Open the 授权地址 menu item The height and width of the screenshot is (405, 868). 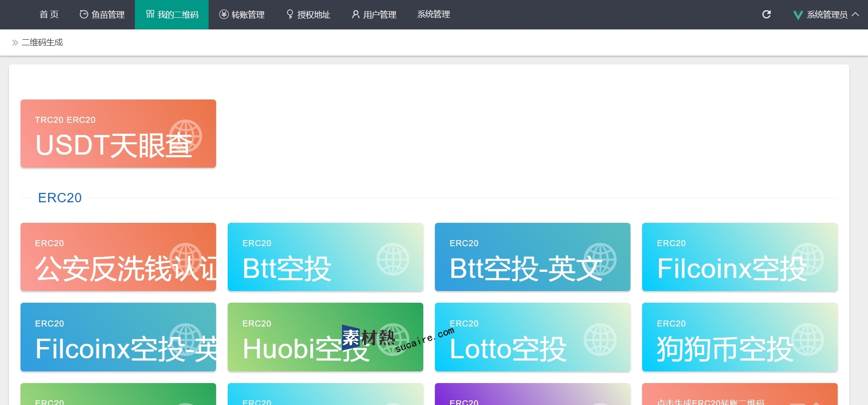(x=308, y=14)
